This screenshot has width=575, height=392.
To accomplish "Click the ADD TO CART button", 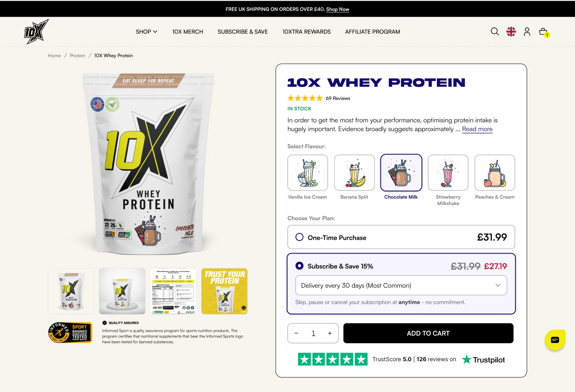I will pos(428,333).
